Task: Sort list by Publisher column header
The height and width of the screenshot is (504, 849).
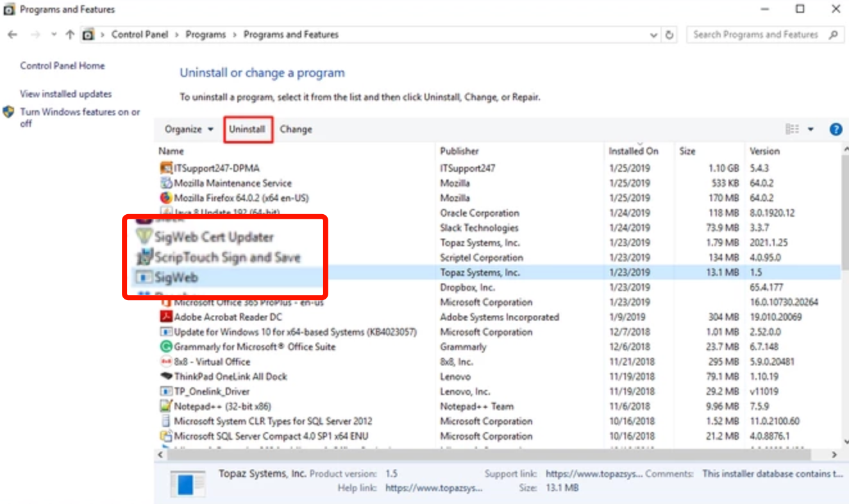Action: coord(459,151)
